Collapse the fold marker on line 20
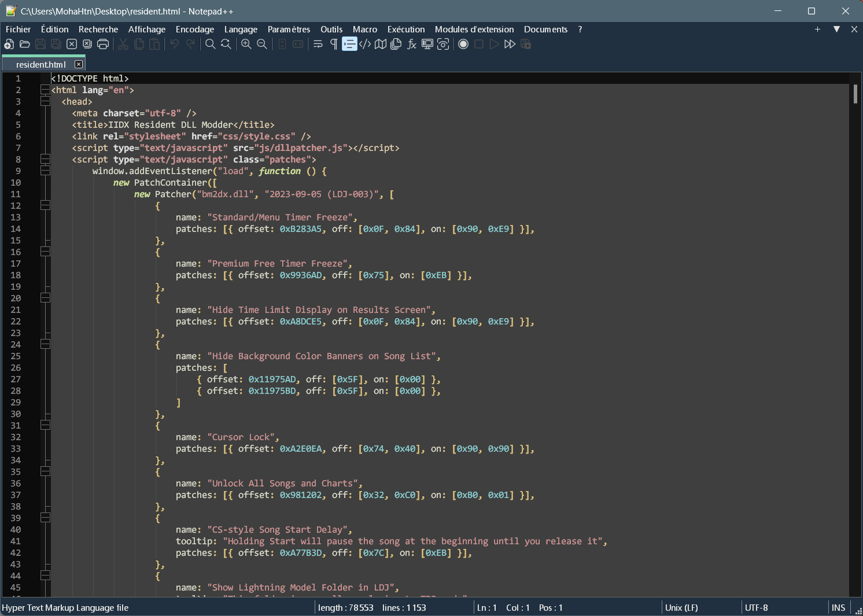 pyautogui.click(x=45, y=298)
